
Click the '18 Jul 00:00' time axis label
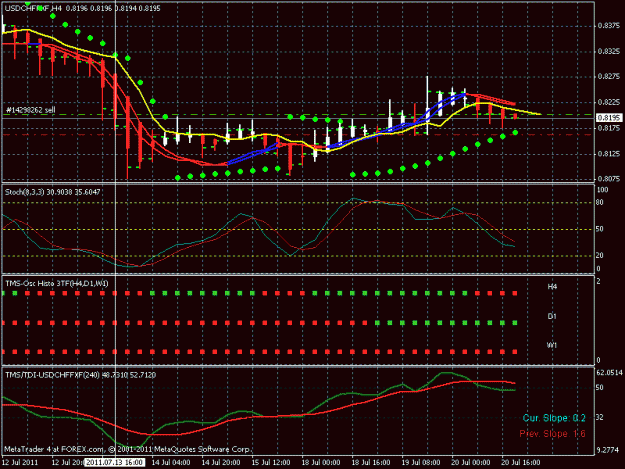[321, 463]
